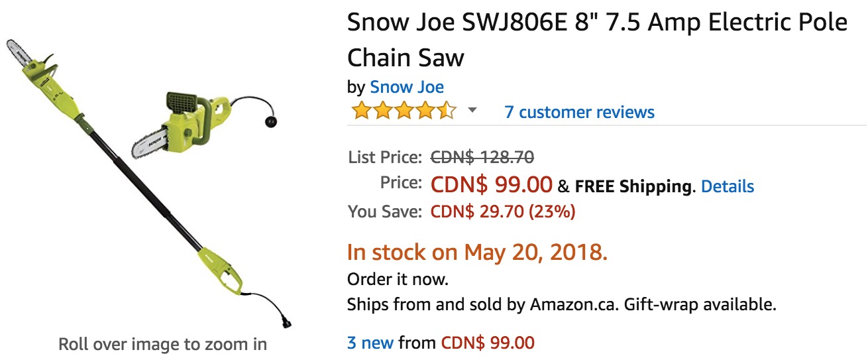Click the red price beside the Price label
Viewport: 868px width, 358px height.
point(491,184)
